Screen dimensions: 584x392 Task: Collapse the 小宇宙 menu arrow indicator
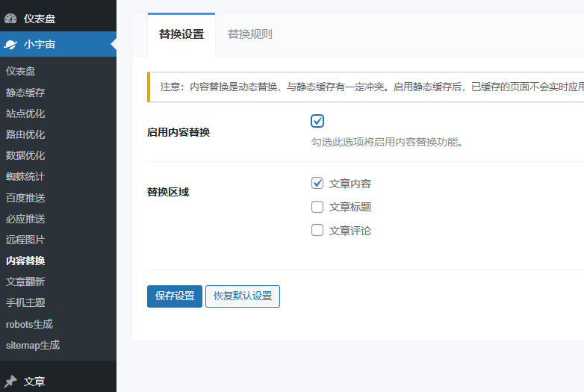(x=113, y=44)
